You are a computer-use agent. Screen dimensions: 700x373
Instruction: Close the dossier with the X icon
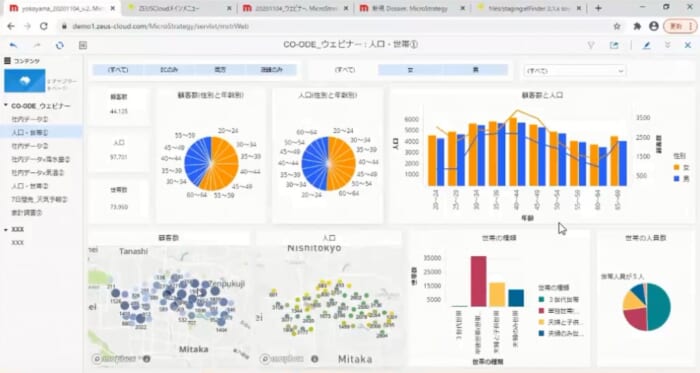pos(688,45)
